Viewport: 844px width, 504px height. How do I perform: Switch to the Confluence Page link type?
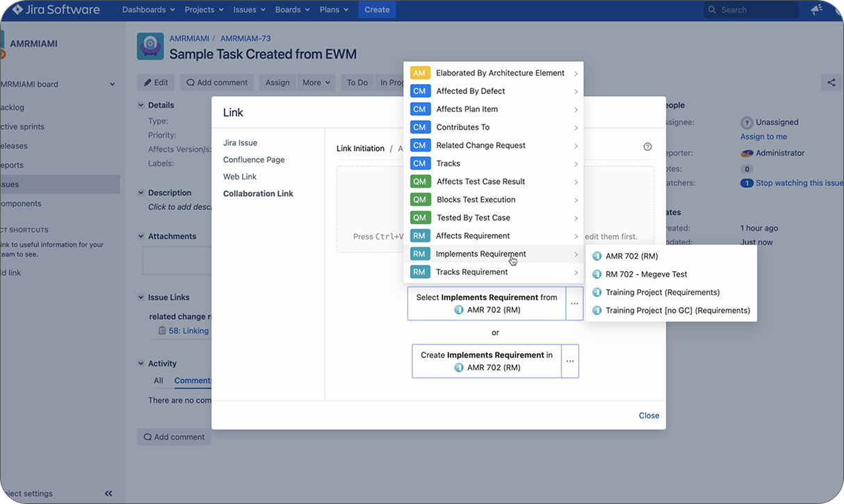point(254,160)
